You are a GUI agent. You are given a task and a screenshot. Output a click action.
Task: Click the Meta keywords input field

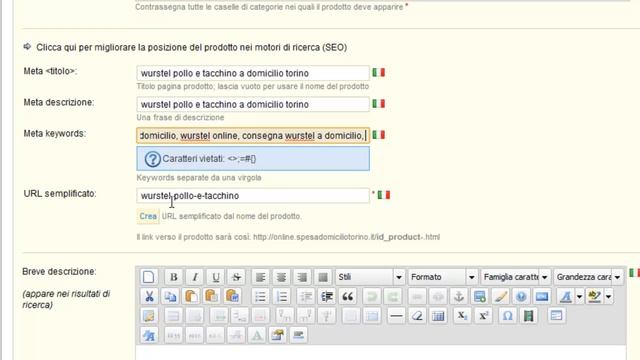click(x=253, y=135)
